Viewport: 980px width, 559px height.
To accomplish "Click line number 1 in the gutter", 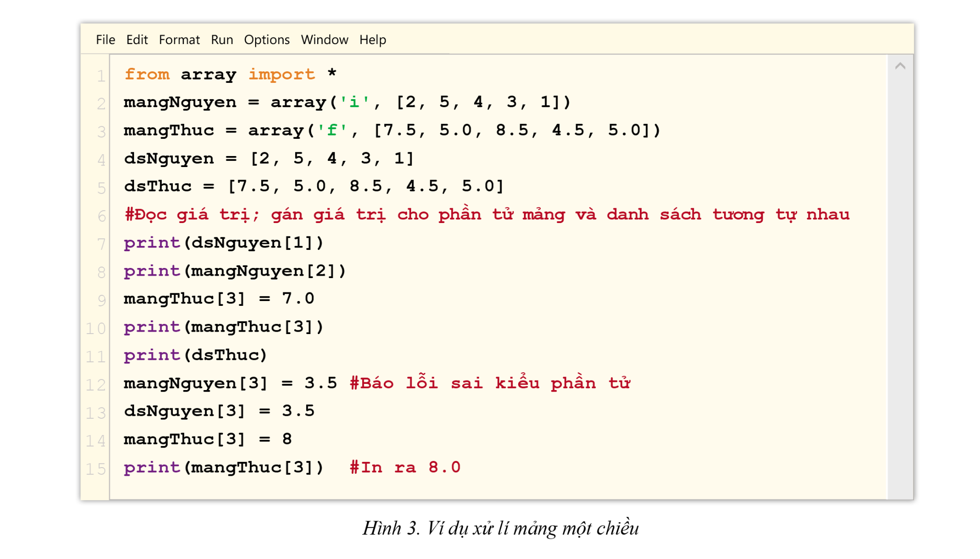I will click(x=101, y=76).
